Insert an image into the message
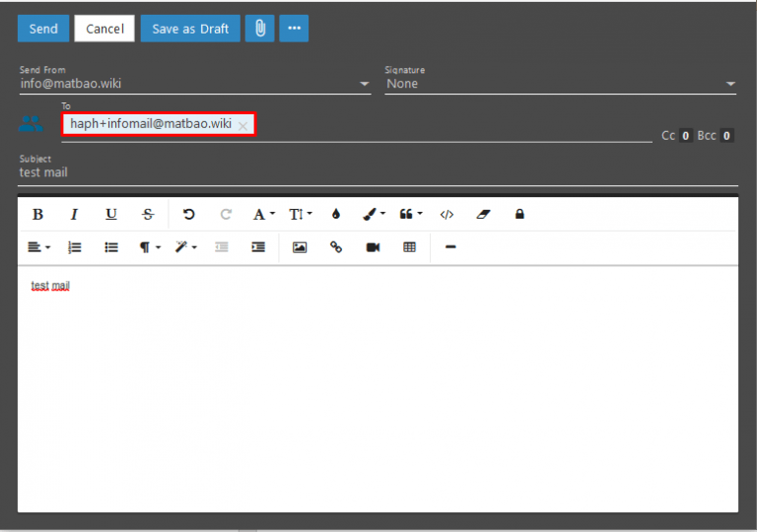Image resolution: width=757 pixels, height=532 pixels. (x=300, y=247)
